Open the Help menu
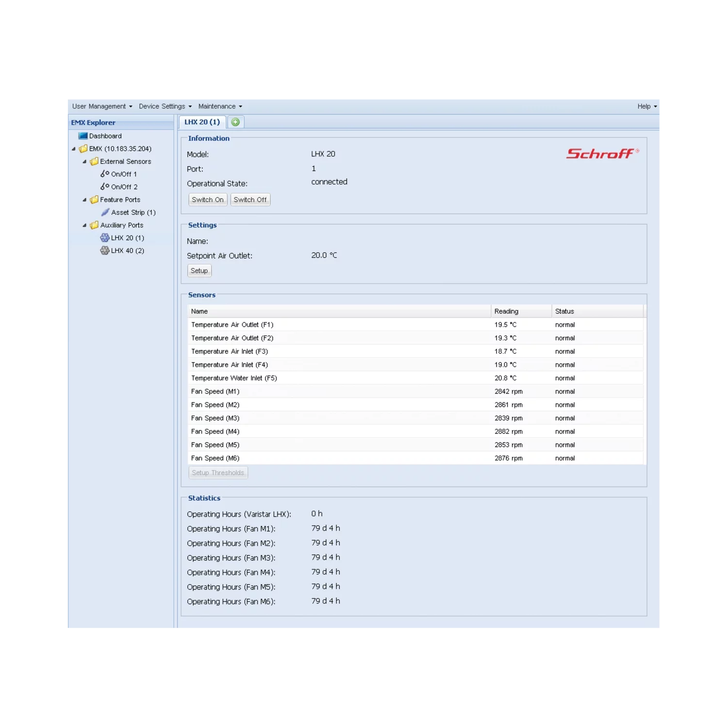This screenshot has height=728, width=728. 646,106
